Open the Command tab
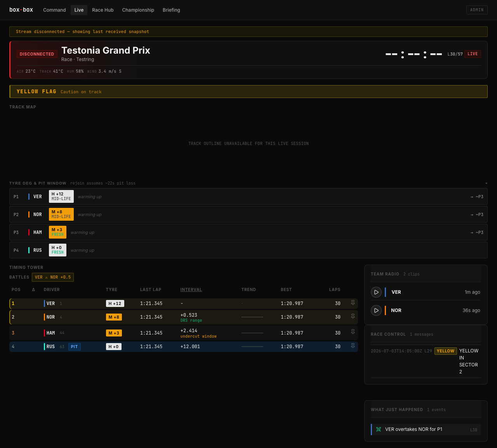Screen dimensions: 497x448 tap(54, 10)
